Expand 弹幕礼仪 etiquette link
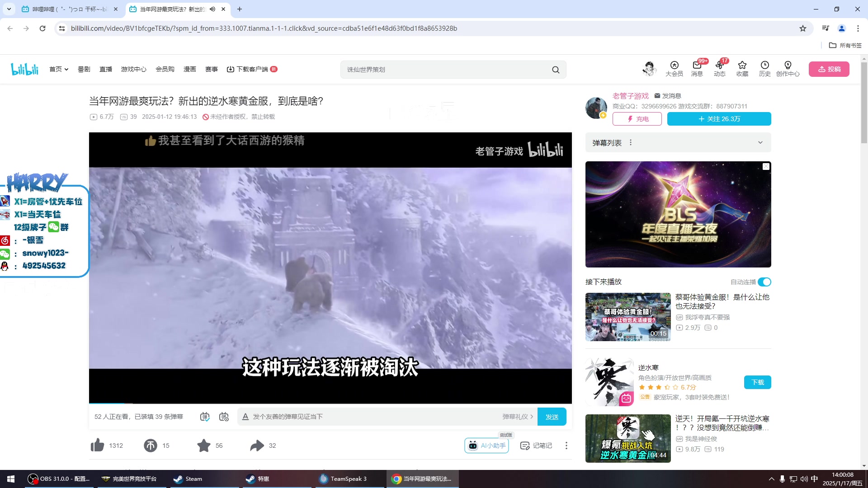Viewport: 868px width, 488px height. click(x=518, y=417)
